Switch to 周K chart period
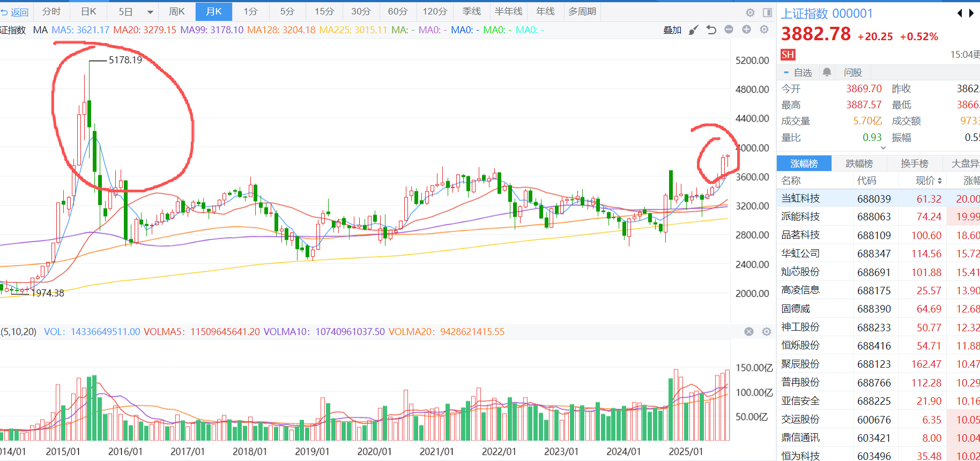980x461 pixels. tap(176, 12)
